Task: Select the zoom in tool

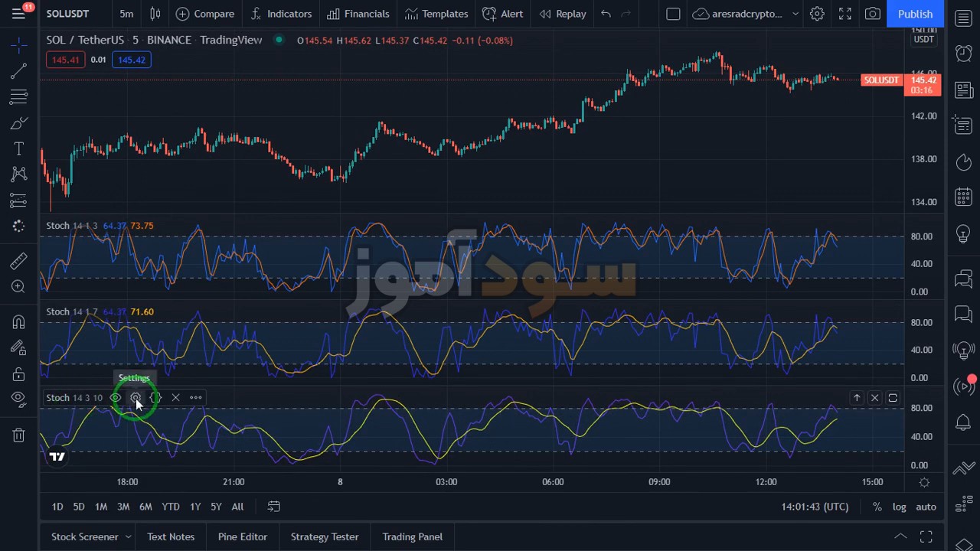Action: [x=18, y=287]
